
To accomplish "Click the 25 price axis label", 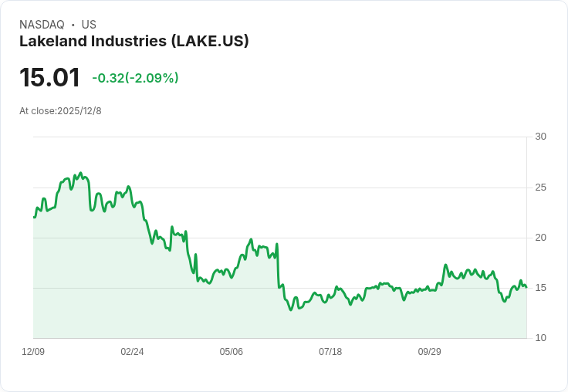I will 540,188.
